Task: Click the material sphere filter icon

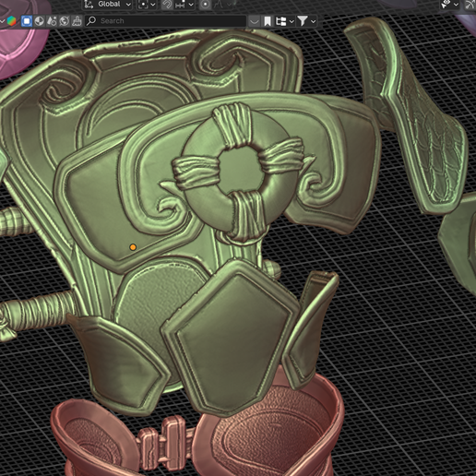Action: (x=39, y=21)
